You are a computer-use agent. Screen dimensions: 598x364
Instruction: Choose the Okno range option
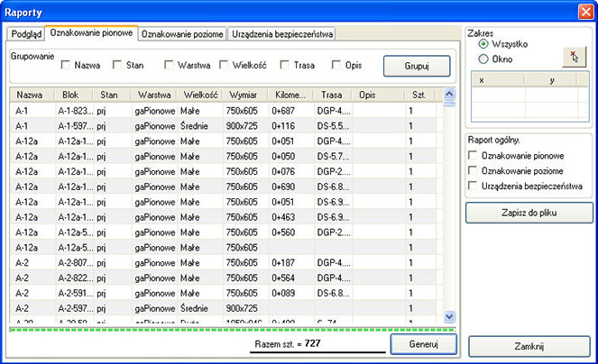pyautogui.click(x=483, y=59)
